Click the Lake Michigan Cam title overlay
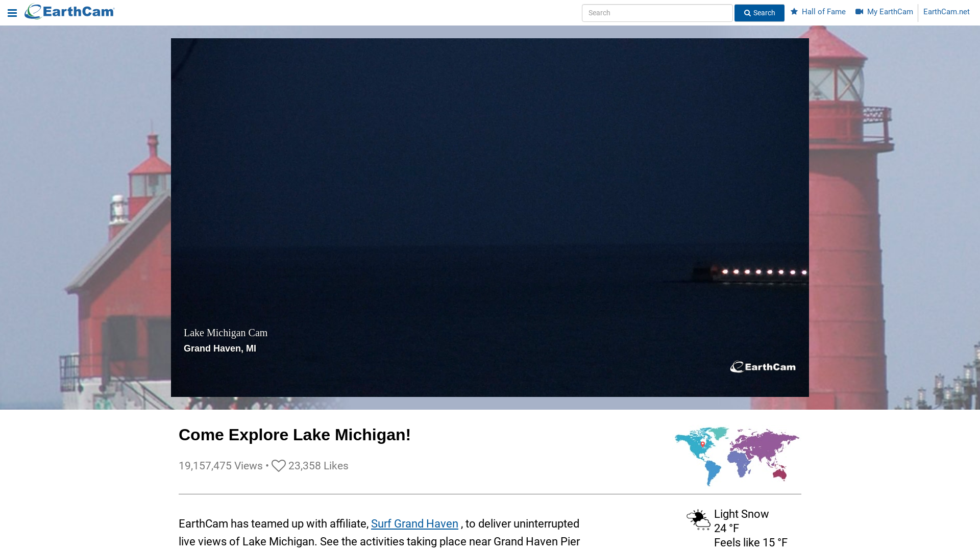The image size is (980, 551). pos(226,333)
